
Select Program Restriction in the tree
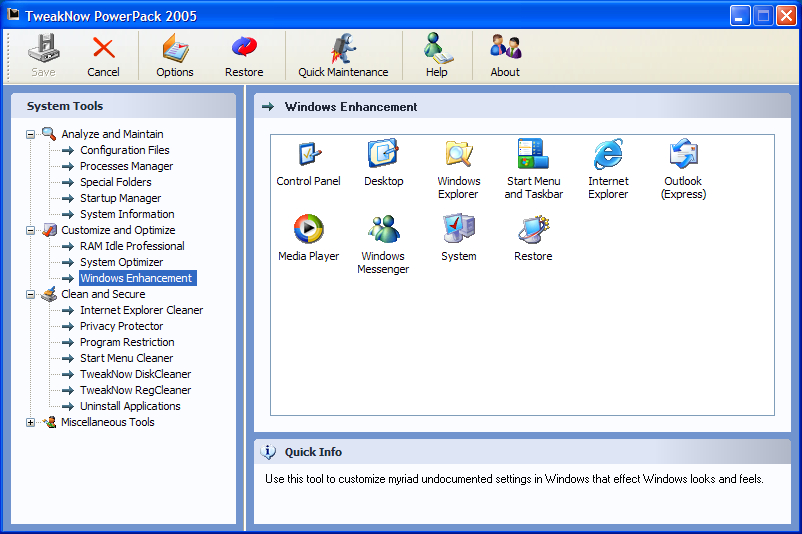(127, 342)
